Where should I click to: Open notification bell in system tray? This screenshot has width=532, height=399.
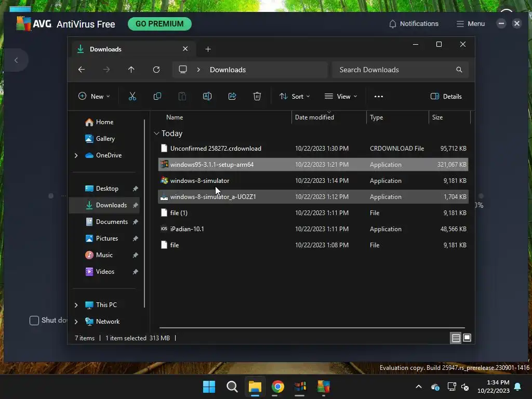coord(518,387)
